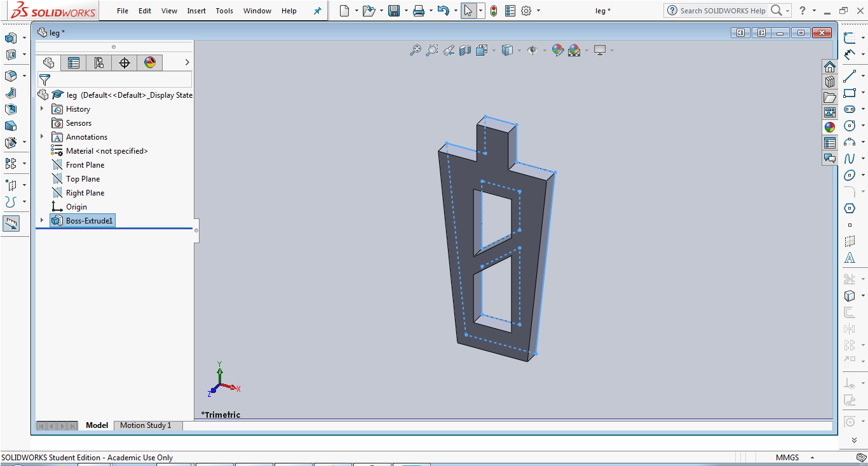Select the Smart Dimension tool
The image size is (868, 466).
click(849, 55)
